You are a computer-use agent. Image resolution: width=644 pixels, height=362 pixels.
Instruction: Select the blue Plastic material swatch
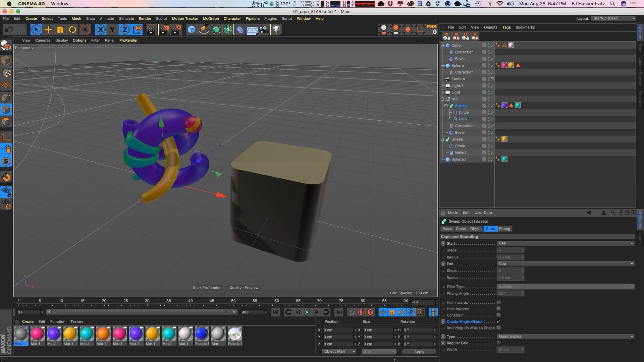coord(202,334)
